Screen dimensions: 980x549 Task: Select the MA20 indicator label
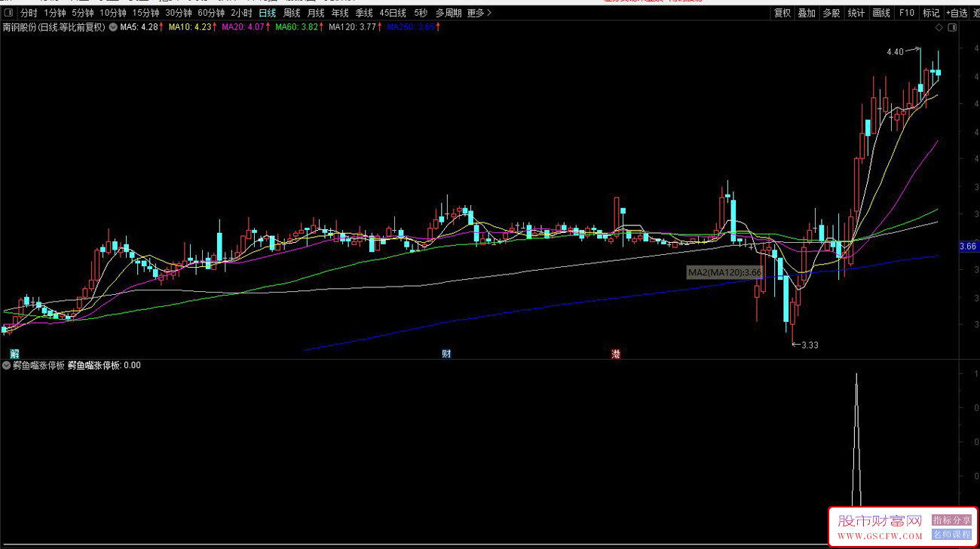(x=245, y=27)
